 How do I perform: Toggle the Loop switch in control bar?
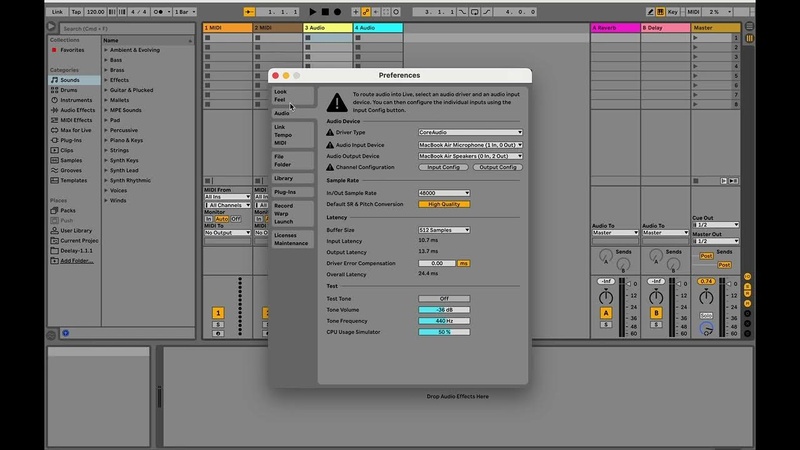[474, 12]
